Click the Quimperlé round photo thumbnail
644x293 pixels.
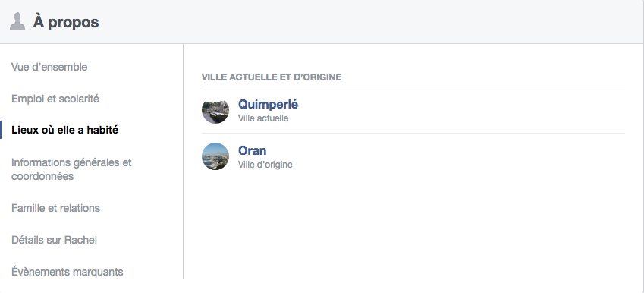pyautogui.click(x=215, y=110)
